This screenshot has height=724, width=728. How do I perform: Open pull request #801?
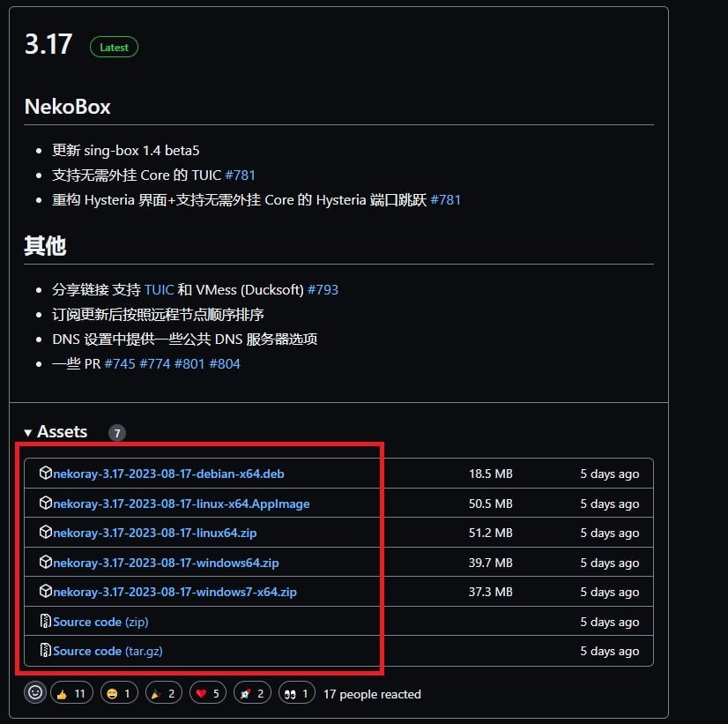click(x=189, y=363)
